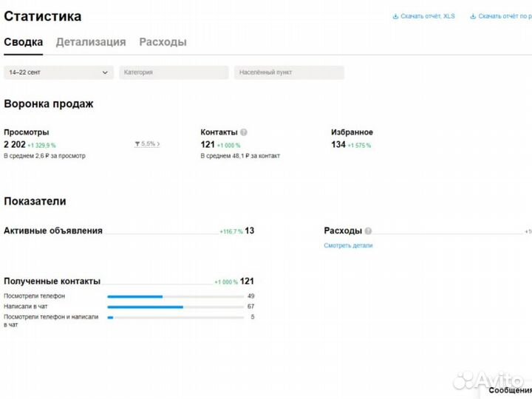Switch to the Расходы tab
Screen dimensions: 532x399
163,42
